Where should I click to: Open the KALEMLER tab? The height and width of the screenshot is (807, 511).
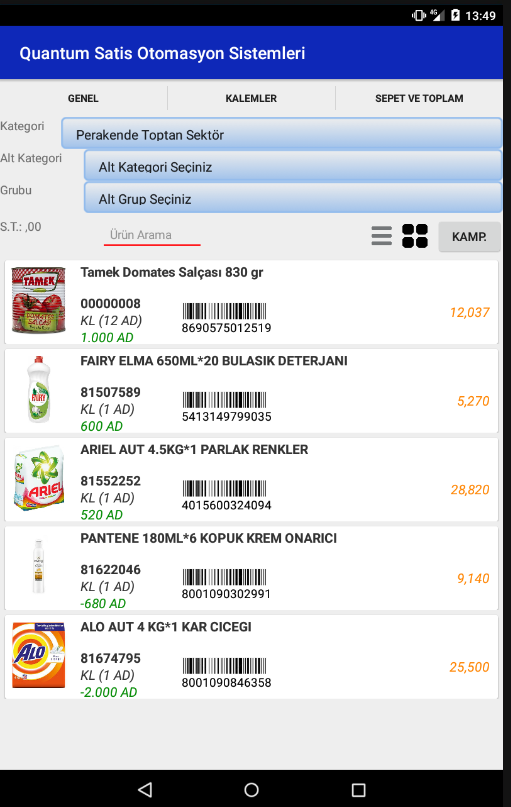(251, 98)
